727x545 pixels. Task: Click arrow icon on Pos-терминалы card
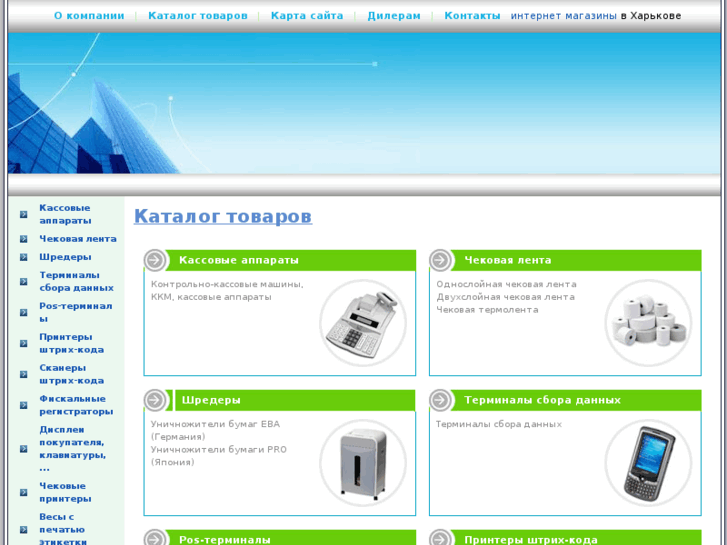tap(155, 539)
